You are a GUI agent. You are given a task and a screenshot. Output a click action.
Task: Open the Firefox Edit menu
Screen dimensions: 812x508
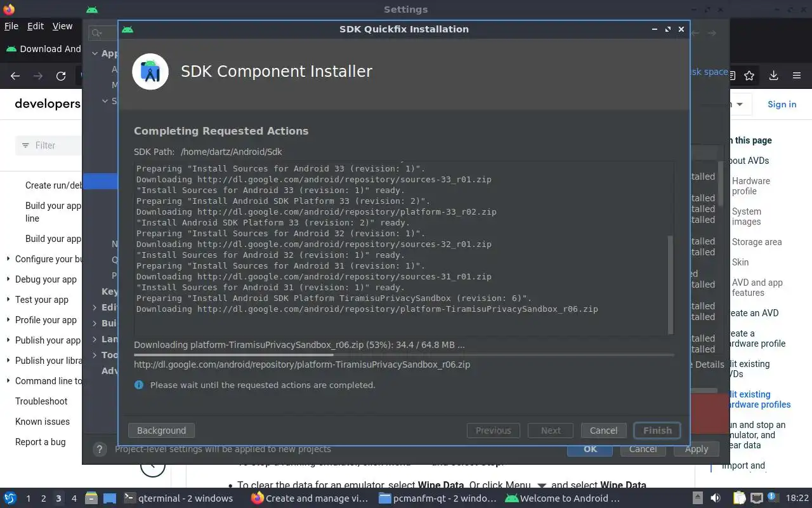(36, 26)
